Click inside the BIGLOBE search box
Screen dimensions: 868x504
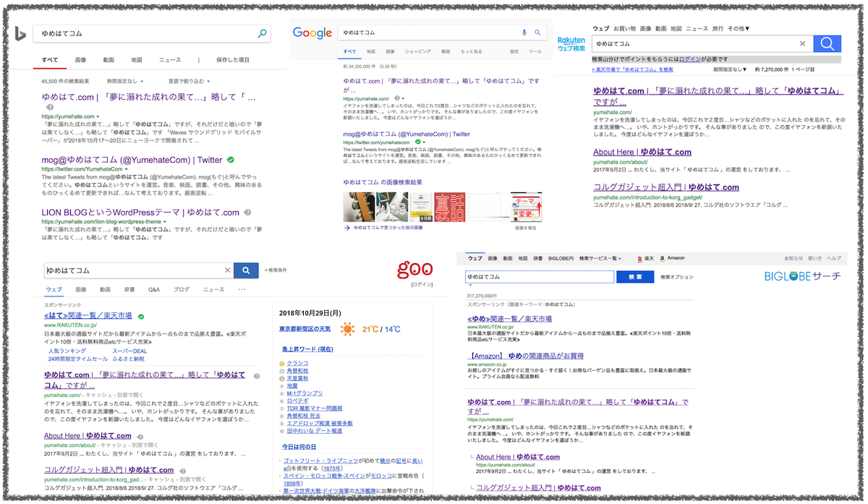pyautogui.click(x=539, y=277)
